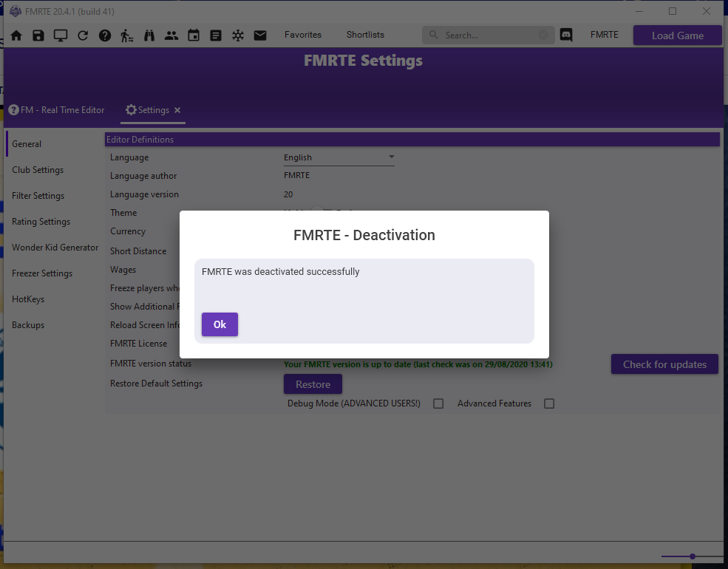728x569 pixels.
Task: Switch to FM - Real Time Editor tab
Action: (57, 110)
